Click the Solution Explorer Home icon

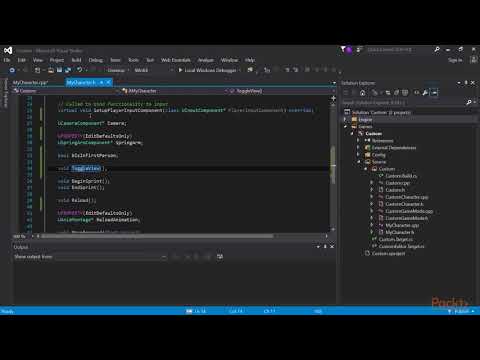pyautogui.click(x=363, y=93)
